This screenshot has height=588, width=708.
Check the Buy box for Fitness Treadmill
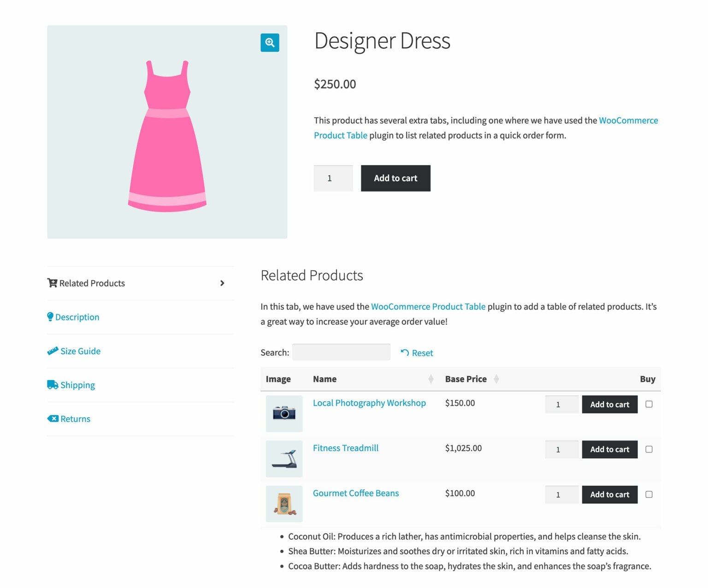coord(649,449)
